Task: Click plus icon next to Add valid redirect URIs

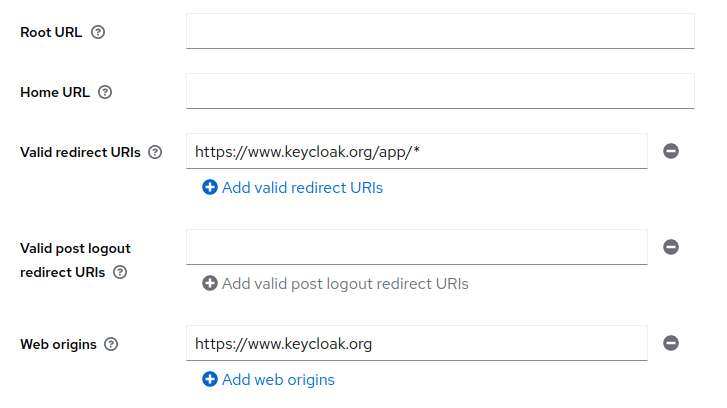Action: click(210, 187)
